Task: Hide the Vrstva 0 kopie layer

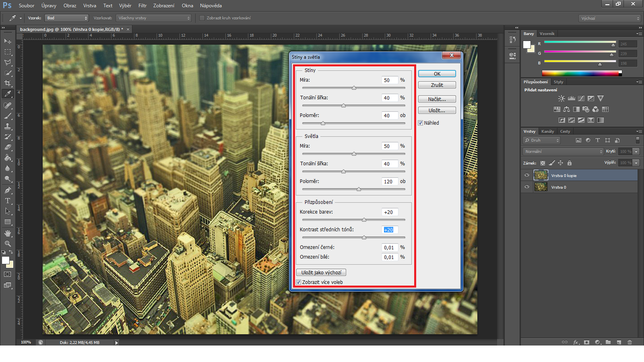Action: (x=527, y=175)
